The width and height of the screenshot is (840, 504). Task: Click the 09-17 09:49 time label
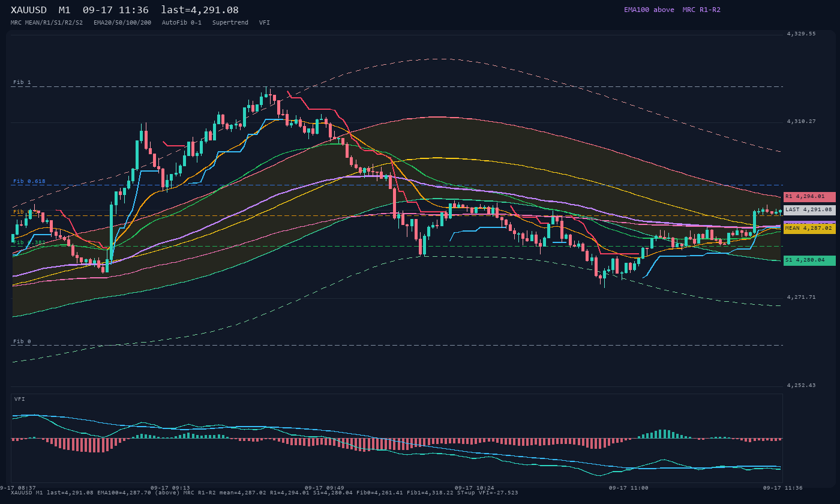(324, 488)
